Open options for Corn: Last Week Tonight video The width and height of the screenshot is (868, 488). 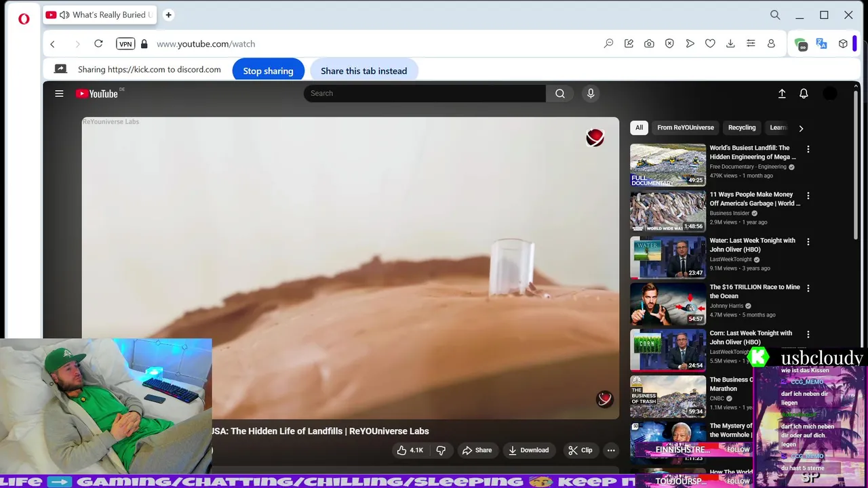coord(808,334)
